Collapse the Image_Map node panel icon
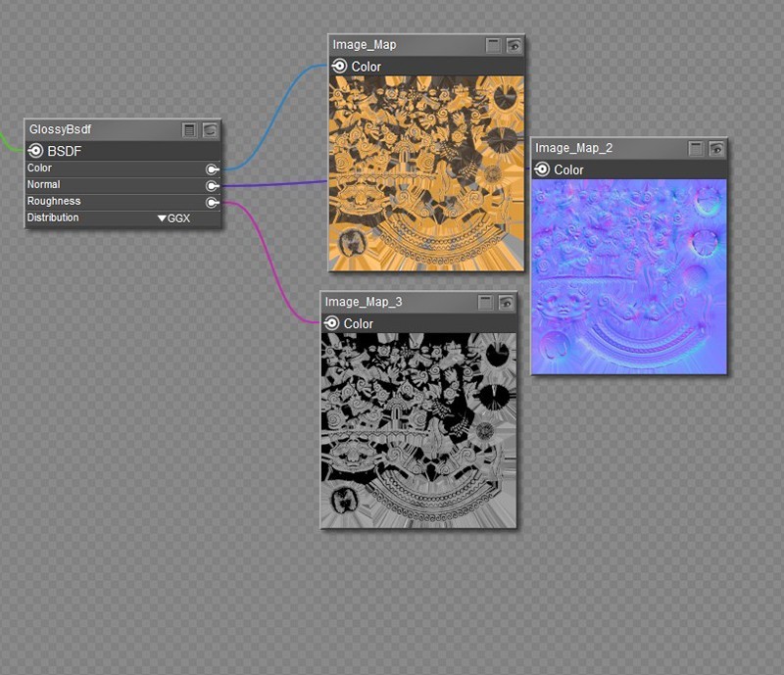Image resolution: width=784 pixels, height=675 pixels. coord(493,45)
